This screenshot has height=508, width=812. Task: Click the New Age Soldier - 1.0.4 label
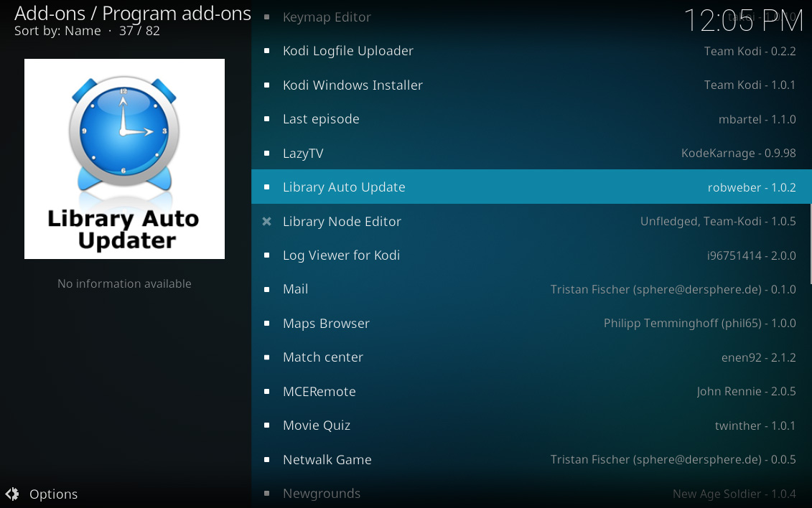point(734,494)
